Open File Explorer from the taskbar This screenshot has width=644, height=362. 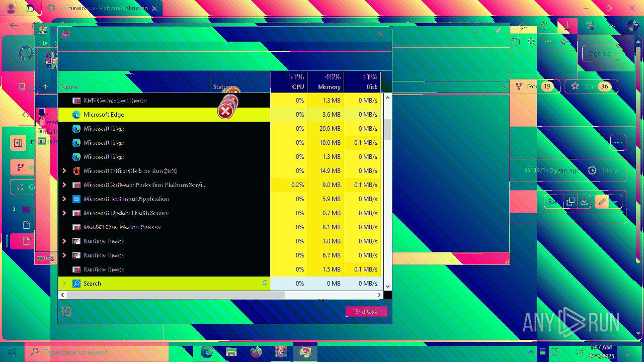point(231,352)
